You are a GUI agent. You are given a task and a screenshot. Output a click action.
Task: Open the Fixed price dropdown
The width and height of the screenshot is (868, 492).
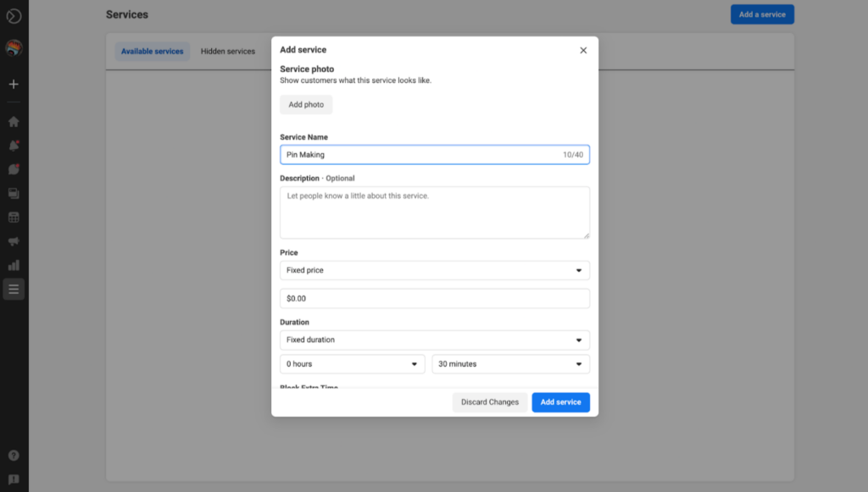pos(434,270)
